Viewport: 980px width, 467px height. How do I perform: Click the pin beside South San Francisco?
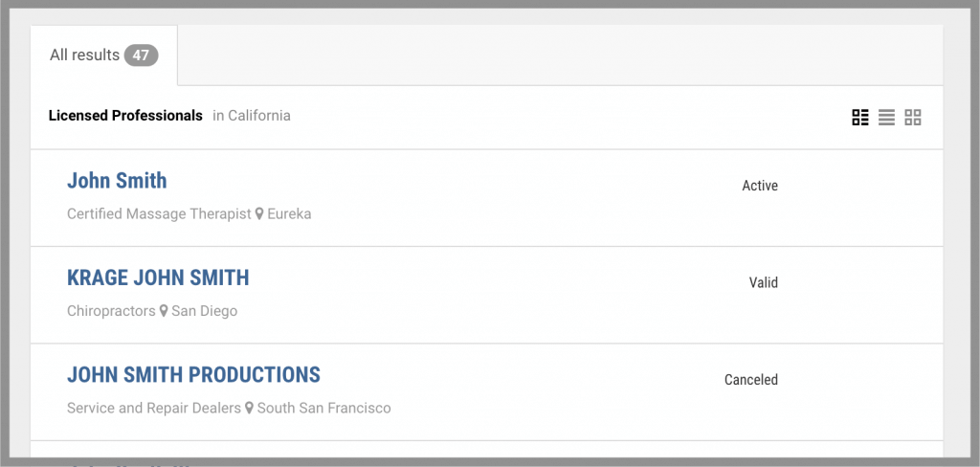point(250,408)
